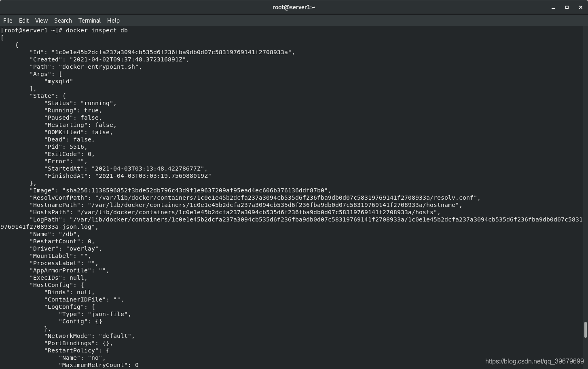
Task: Click the "Binds": null line
Action: 70,292
